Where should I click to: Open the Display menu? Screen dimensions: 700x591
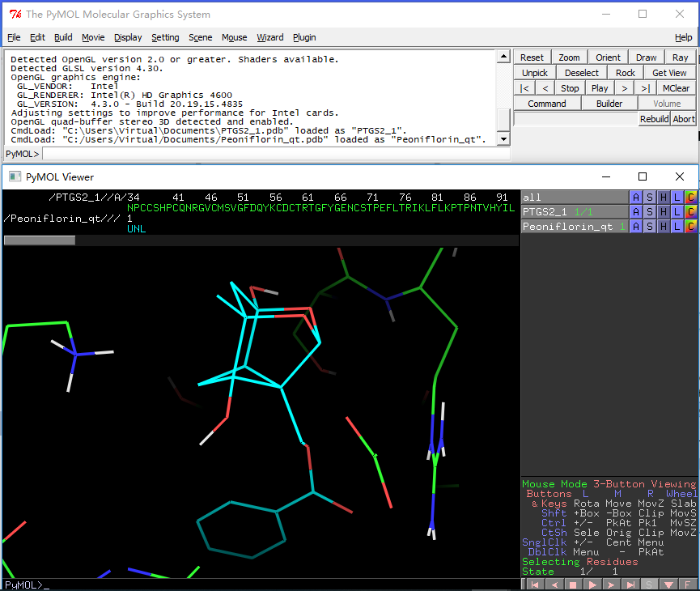(x=128, y=37)
